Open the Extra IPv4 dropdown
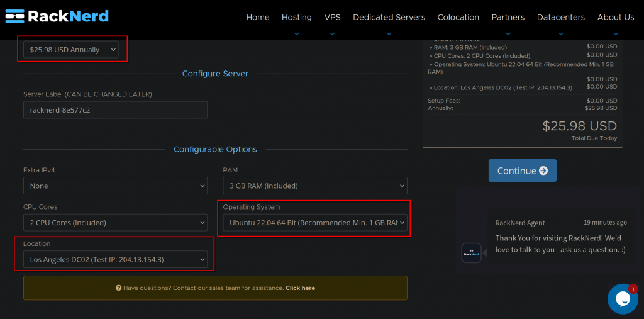644x319 pixels. [x=116, y=186]
